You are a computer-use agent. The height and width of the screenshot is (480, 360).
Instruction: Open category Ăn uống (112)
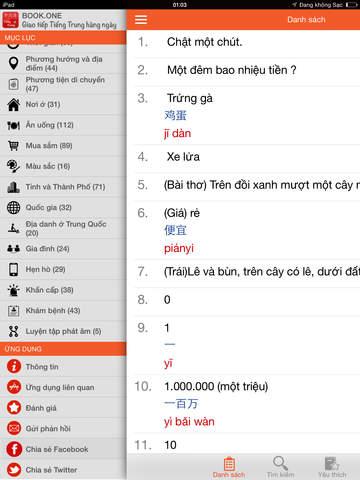pos(63,125)
